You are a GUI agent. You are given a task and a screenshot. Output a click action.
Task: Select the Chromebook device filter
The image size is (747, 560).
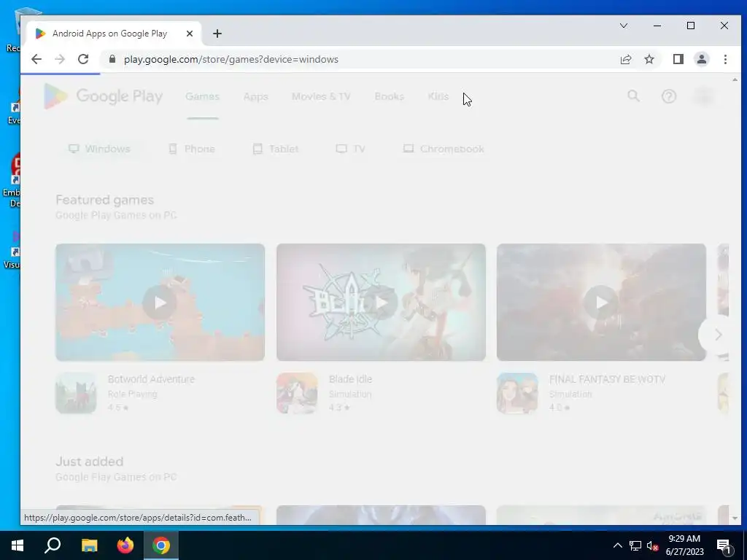444,149
